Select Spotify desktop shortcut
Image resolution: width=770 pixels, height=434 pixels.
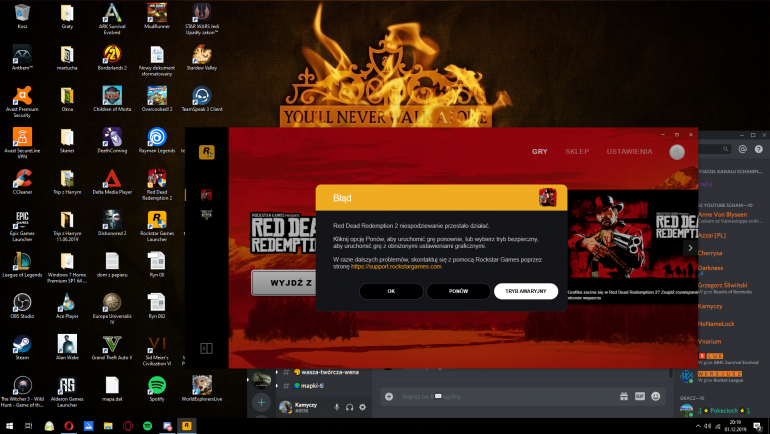(157, 389)
